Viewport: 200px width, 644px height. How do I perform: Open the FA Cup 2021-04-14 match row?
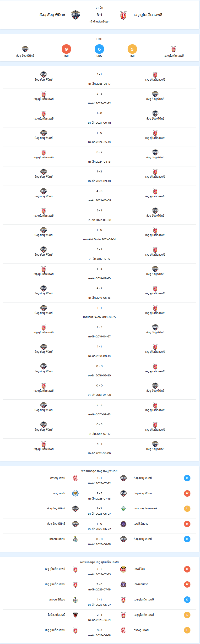99,235
